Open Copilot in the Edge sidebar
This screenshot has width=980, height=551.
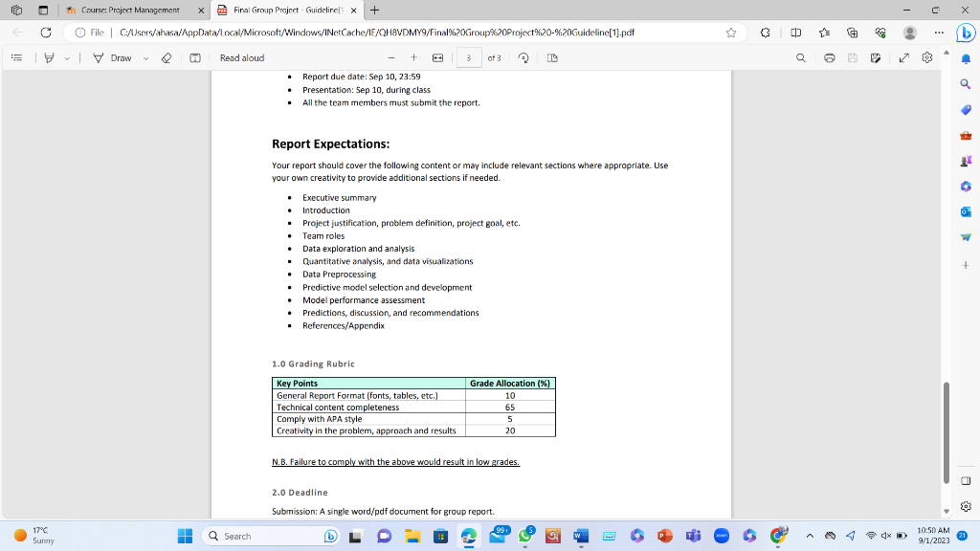(966, 32)
